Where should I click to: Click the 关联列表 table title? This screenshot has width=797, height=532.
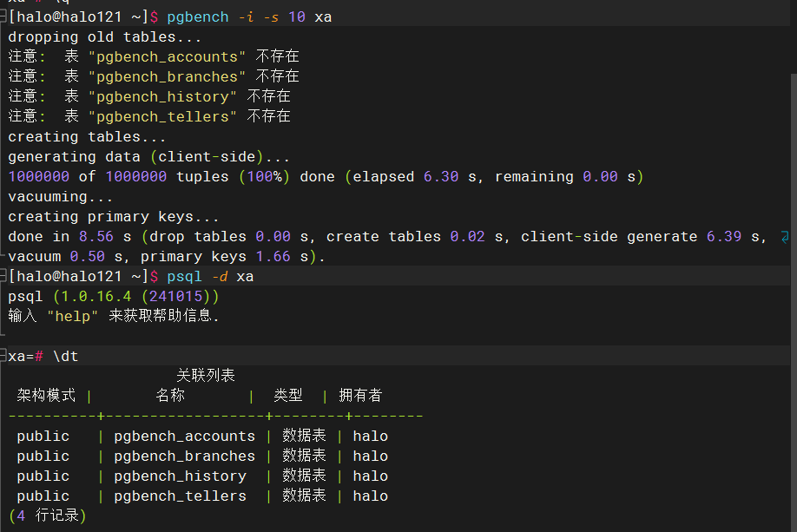pyautogui.click(x=206, y=376)
